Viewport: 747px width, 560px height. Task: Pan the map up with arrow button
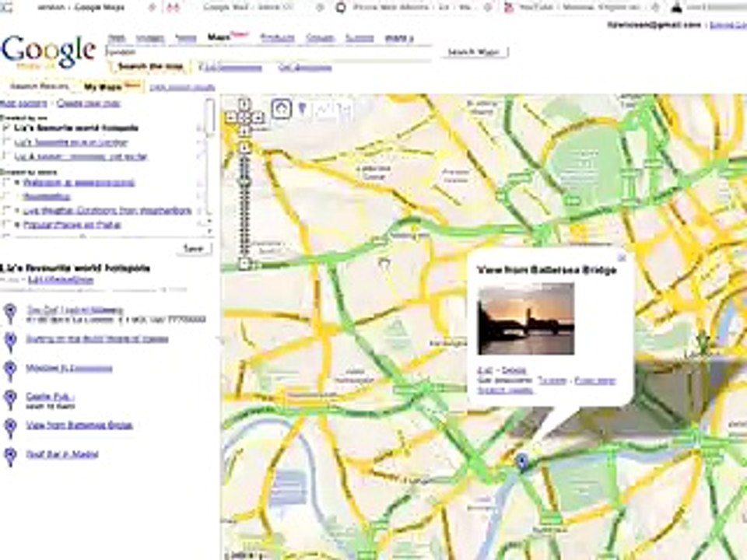[x=244, y=103]
